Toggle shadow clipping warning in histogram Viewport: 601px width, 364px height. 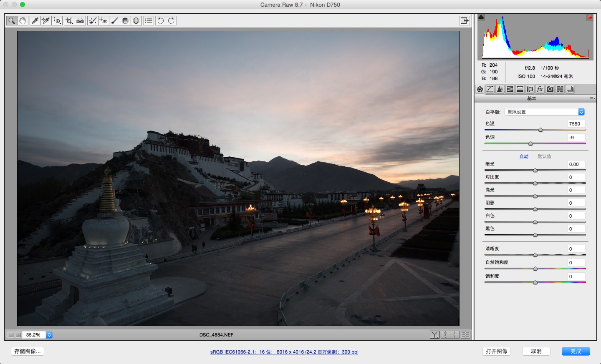[481, 17]
